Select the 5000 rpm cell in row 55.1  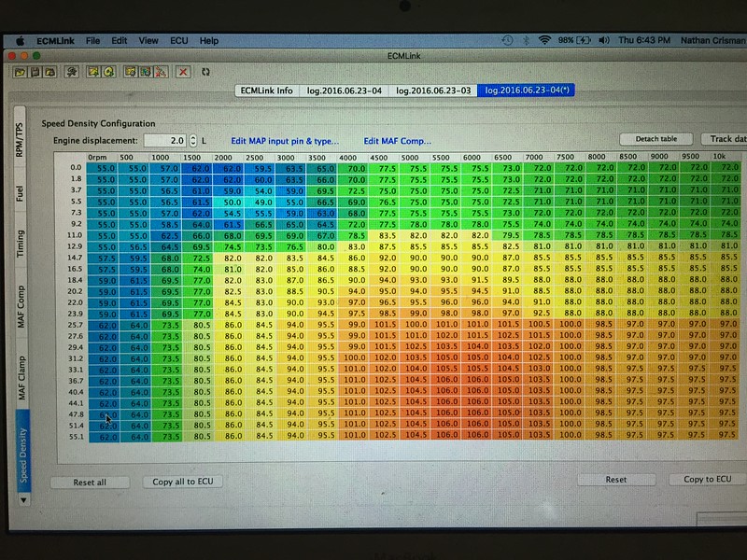click(415, 435)
